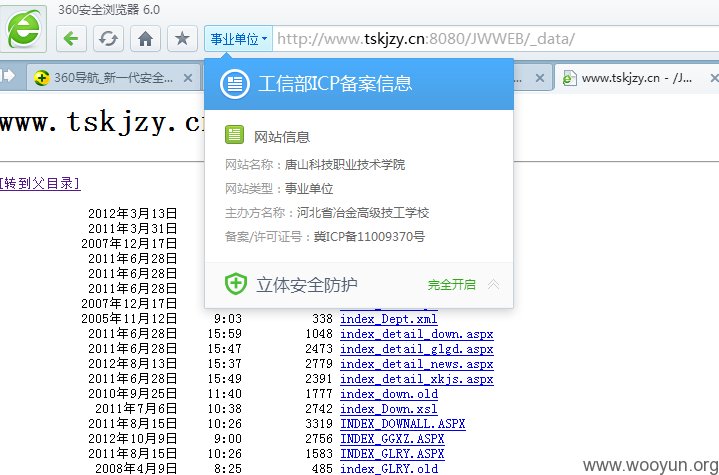Screen dimensions: 719x475
Task: Close the tab hidden behind the popup
Action: (540, 78)
